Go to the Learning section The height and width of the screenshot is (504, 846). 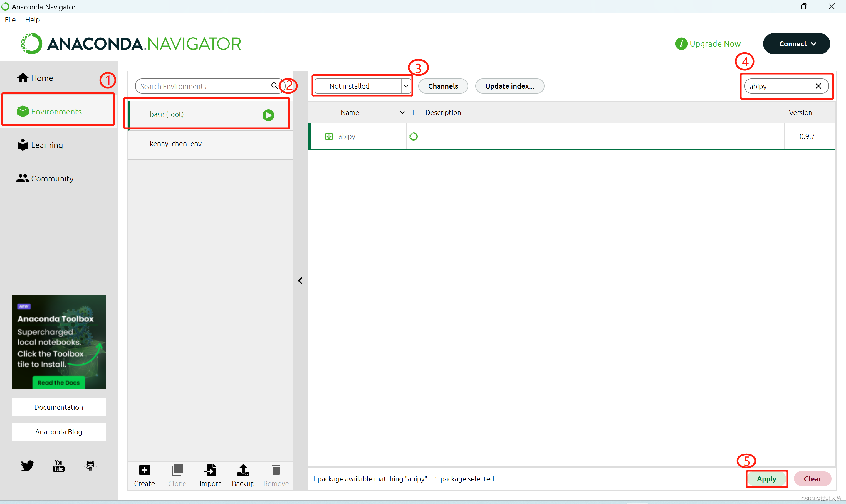(40, 145)
